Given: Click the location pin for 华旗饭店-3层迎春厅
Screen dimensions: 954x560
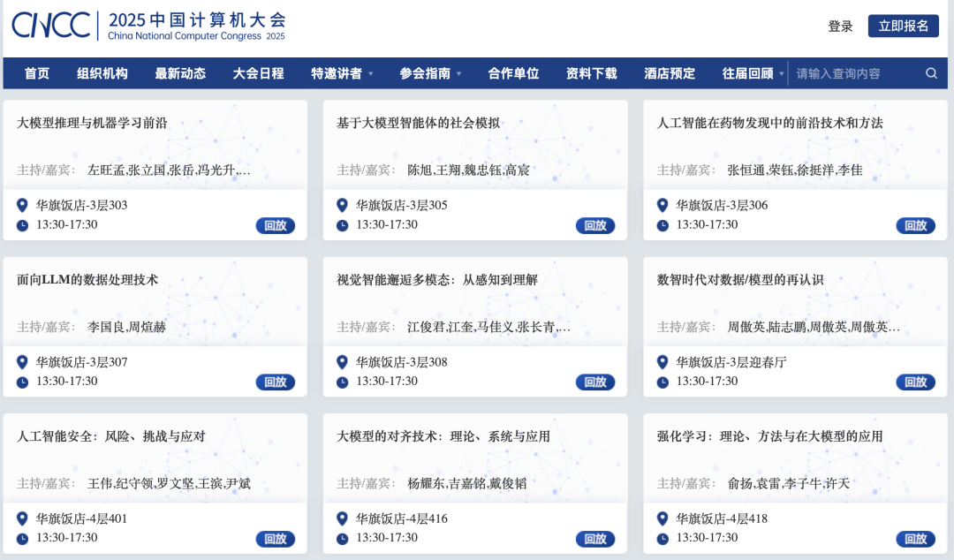Looking at the screenshot, I should [662, 362].
